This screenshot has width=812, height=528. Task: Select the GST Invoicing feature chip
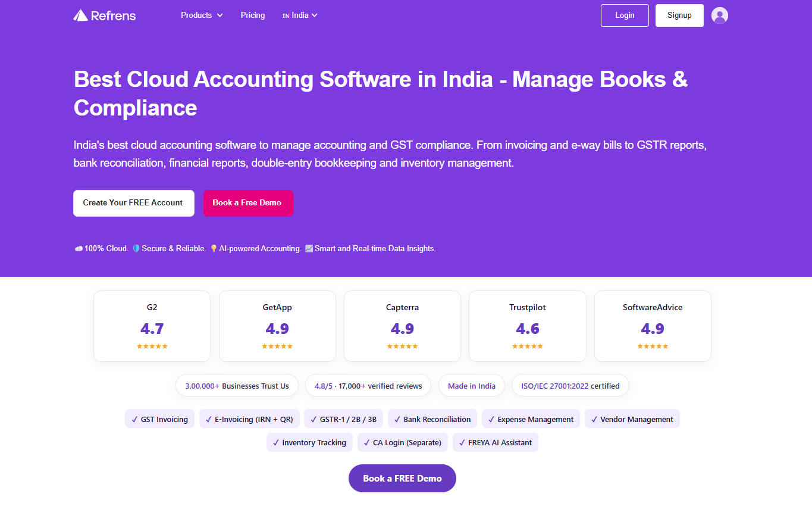[159, 419]
